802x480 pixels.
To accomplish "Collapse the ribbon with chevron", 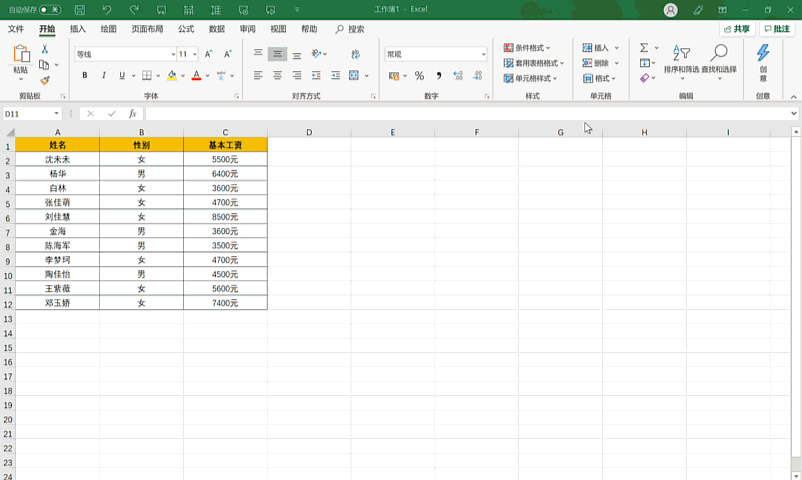I will 793,97.
